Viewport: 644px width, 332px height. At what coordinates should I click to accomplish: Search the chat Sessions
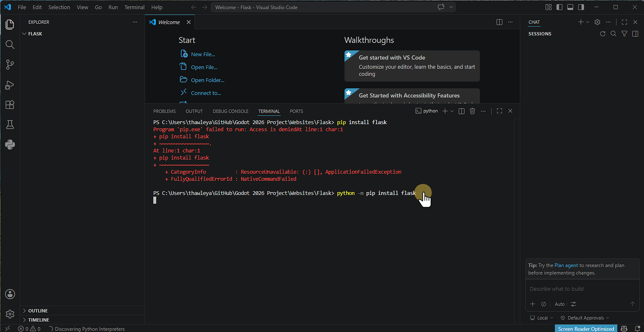pyautogui.click(x=613, y=34)
